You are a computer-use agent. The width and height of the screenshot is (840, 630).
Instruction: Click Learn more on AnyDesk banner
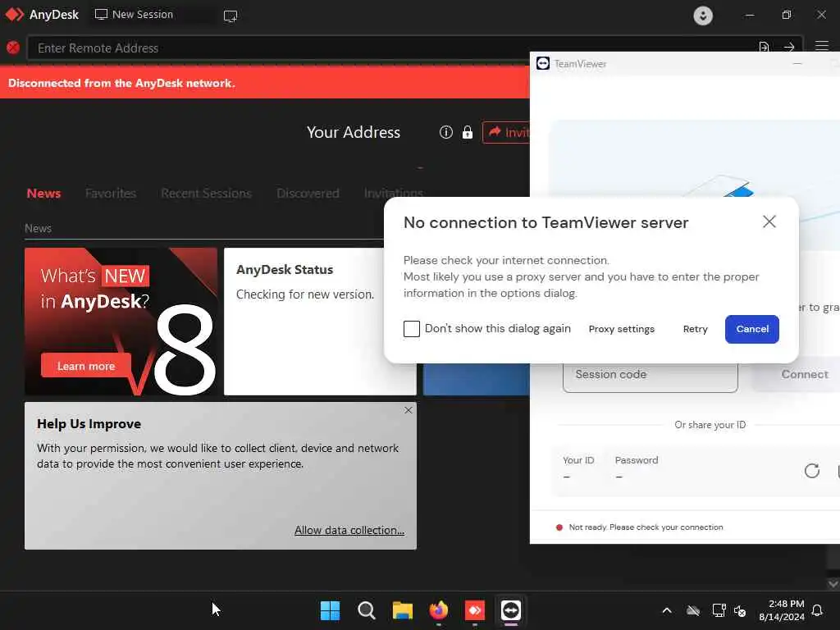pyautogui.click(x=85, y=366)
